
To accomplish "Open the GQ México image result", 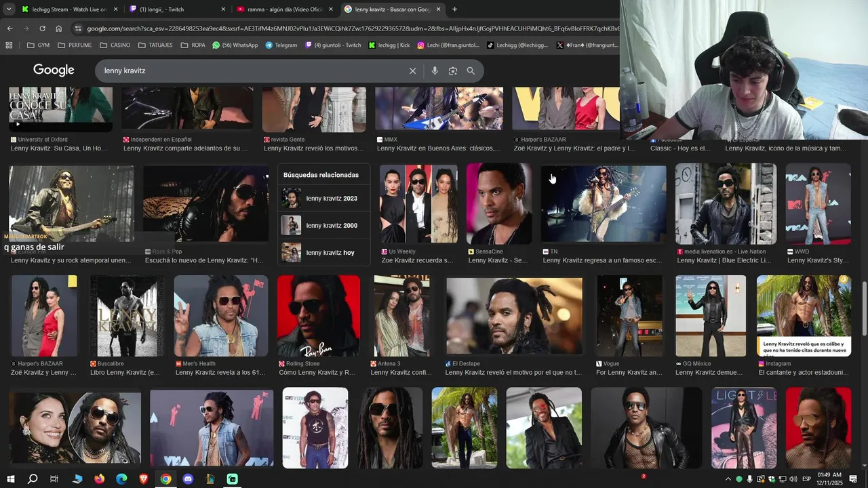I will [711, 316].
